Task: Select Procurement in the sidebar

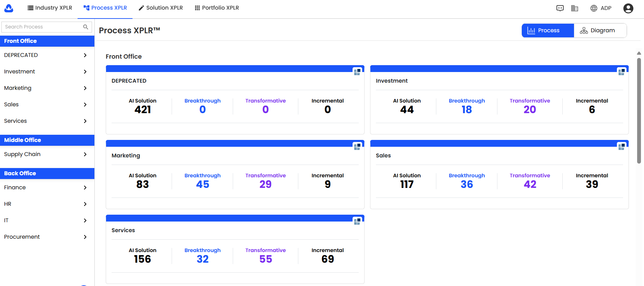Action: pyautogui.click(x=22, y=237)
